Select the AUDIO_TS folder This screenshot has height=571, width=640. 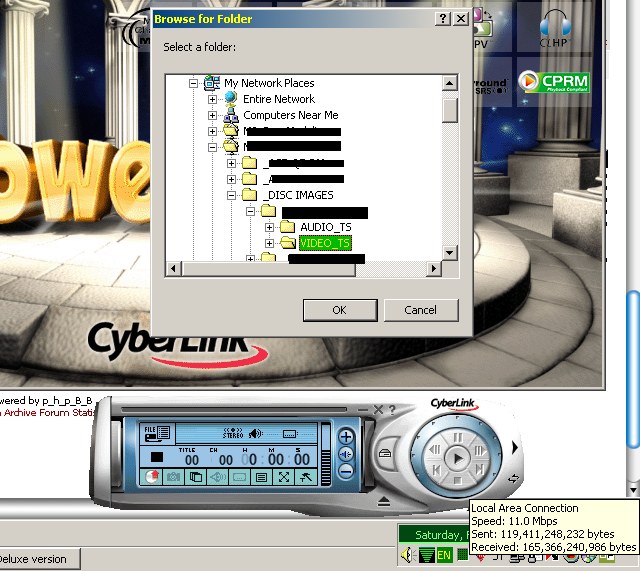click(326, 227)
